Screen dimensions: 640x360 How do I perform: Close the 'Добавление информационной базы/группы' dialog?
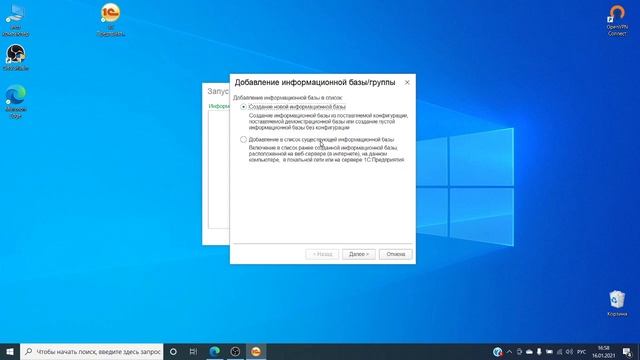point(407,82)
